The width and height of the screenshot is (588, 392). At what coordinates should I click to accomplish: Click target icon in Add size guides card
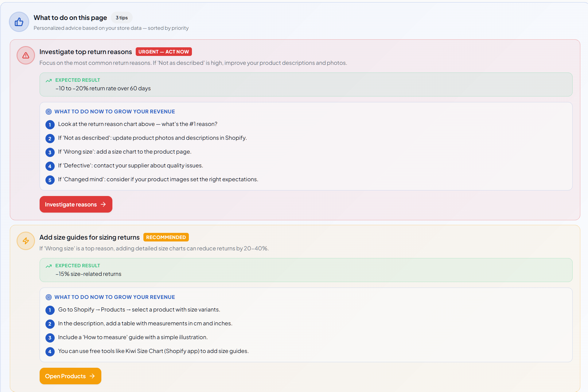point(49,297)
